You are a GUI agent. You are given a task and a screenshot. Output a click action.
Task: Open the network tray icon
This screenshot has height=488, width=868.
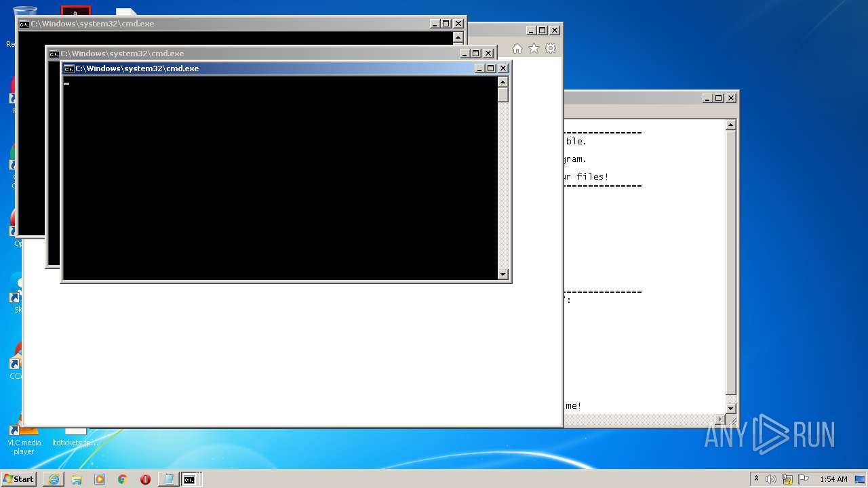pos(787,479)
